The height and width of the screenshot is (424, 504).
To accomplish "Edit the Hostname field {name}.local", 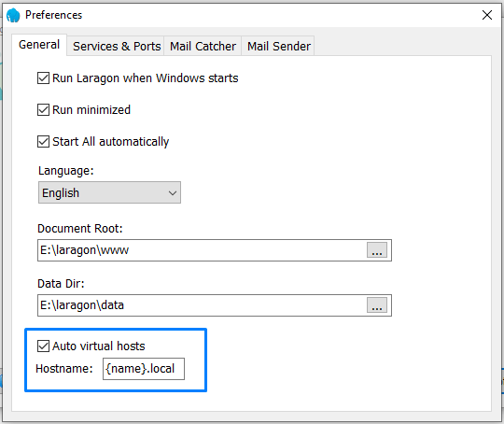I will click(x=144, y=369).
